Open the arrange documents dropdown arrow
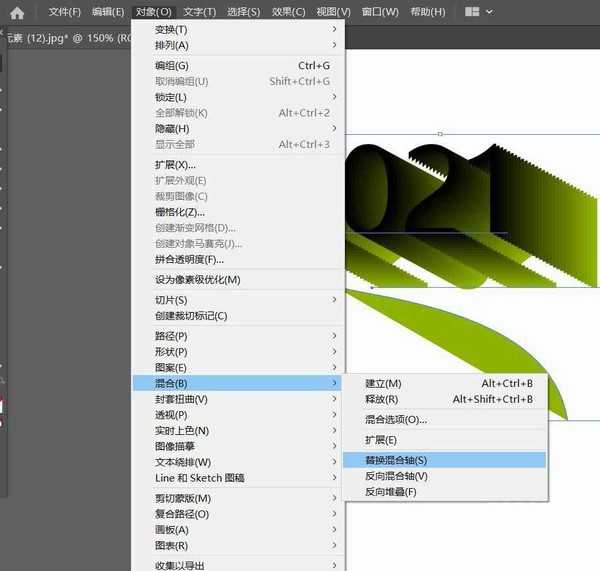 (491, 12)
